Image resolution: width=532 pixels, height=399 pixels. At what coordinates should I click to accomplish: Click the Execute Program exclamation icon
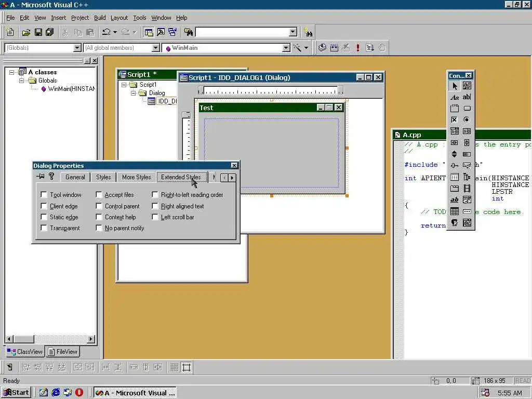[x=358, y=48]
